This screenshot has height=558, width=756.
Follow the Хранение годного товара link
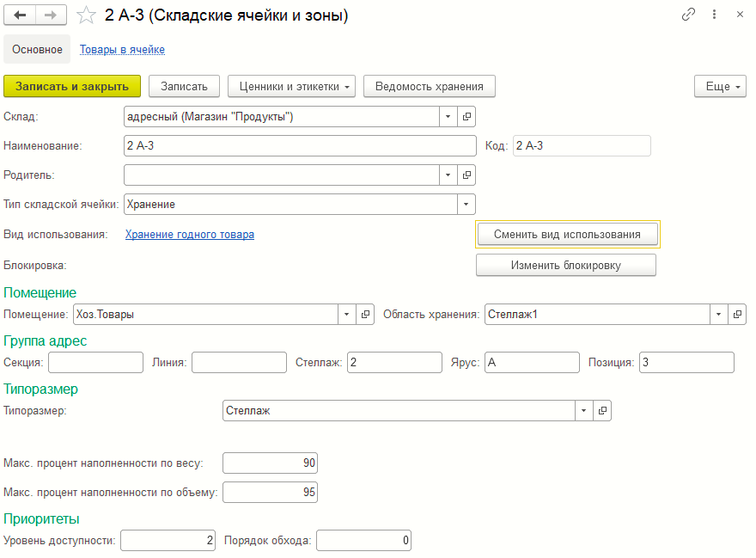tap(189, 234)
